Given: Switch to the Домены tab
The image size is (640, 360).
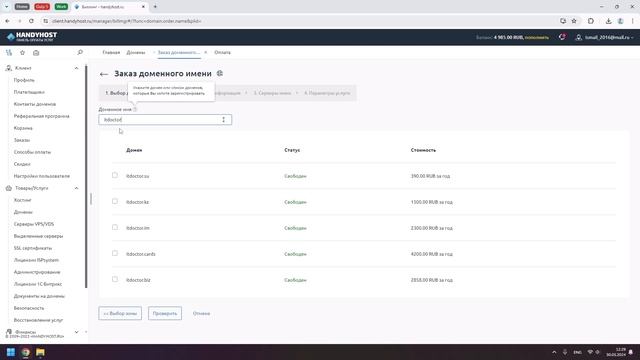Looking at the screenshot, I should tap(136, 53).
